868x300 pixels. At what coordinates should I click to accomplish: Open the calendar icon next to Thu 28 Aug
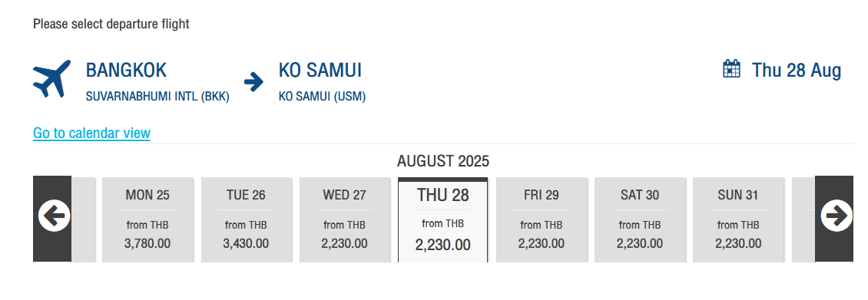[732, 69]
